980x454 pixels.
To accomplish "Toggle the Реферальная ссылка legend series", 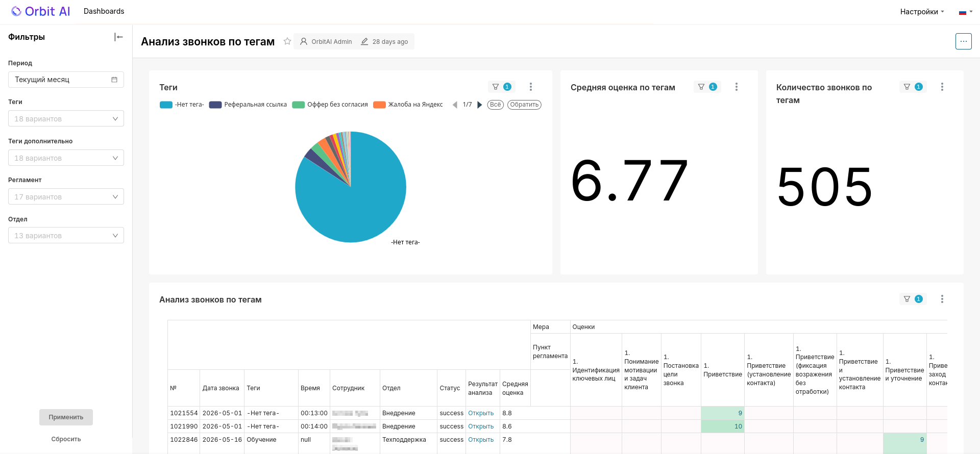I will pyautogui.click(x=248, y=105).
